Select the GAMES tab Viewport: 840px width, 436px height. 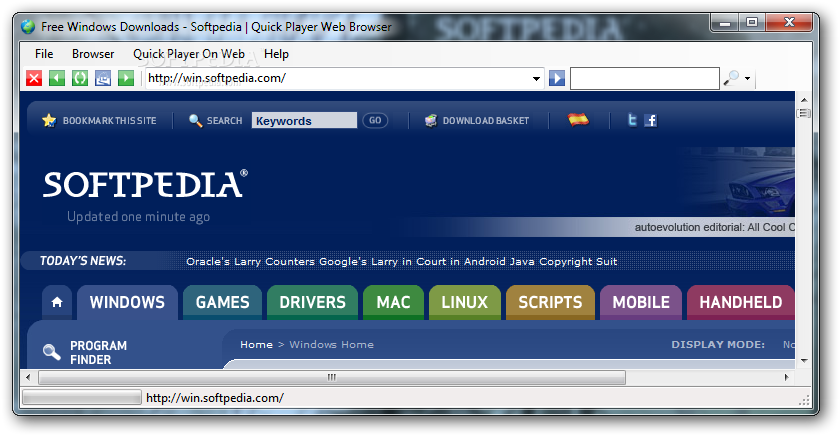[x=222, y=303]
